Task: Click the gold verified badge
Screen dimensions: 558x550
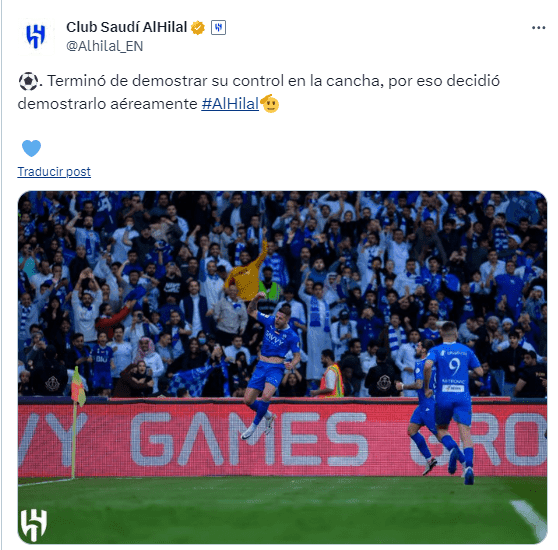Action: [x=198, y=28]
